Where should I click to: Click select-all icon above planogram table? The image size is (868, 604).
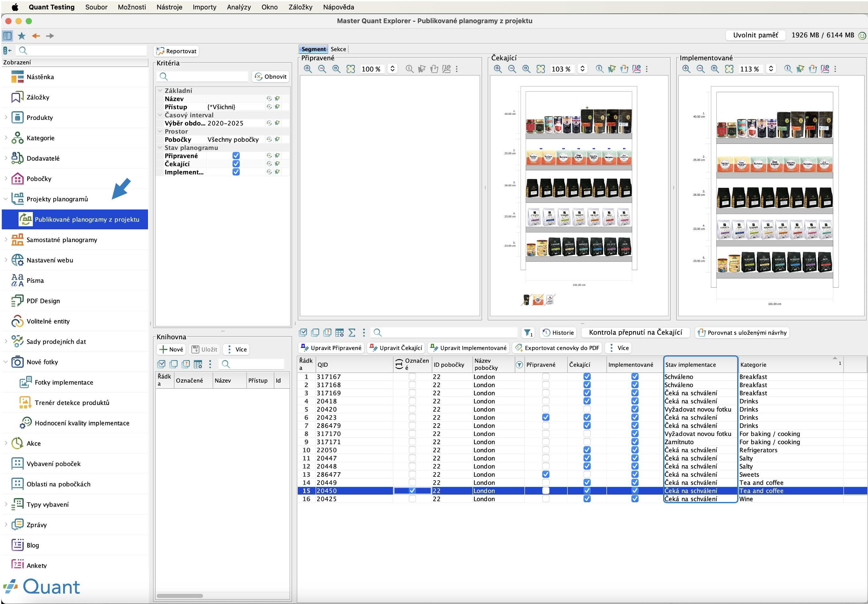pos(303,333)
